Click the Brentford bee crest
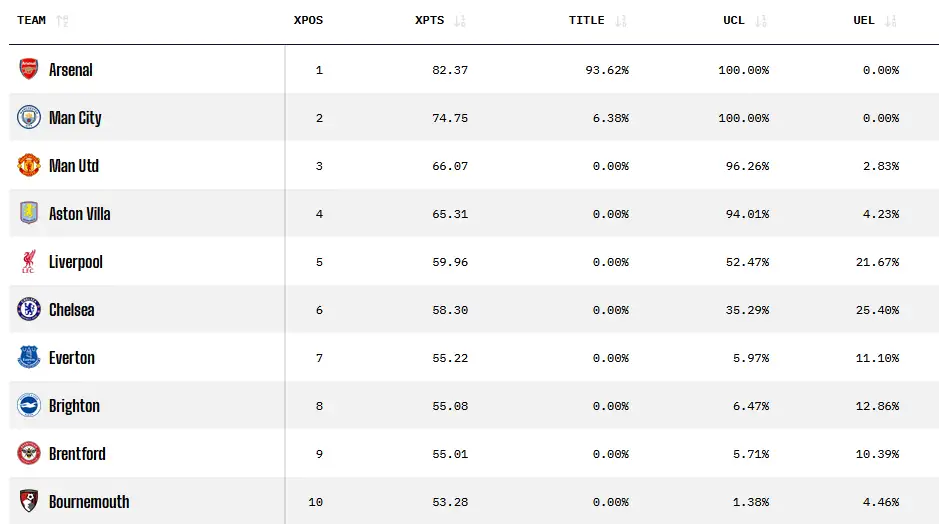 point(29,453)
